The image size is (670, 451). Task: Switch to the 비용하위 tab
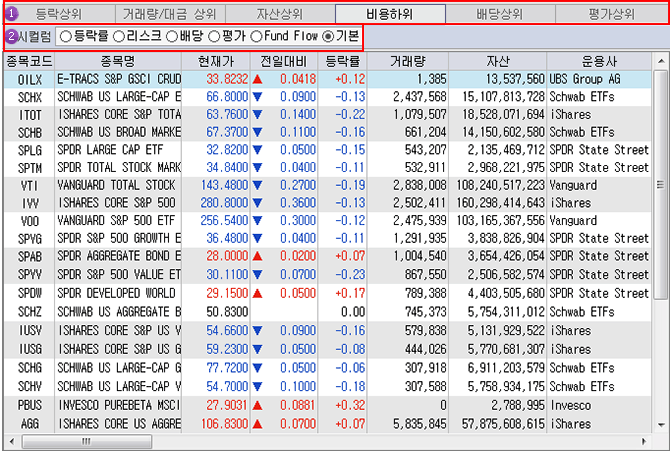tap(390, 14)
